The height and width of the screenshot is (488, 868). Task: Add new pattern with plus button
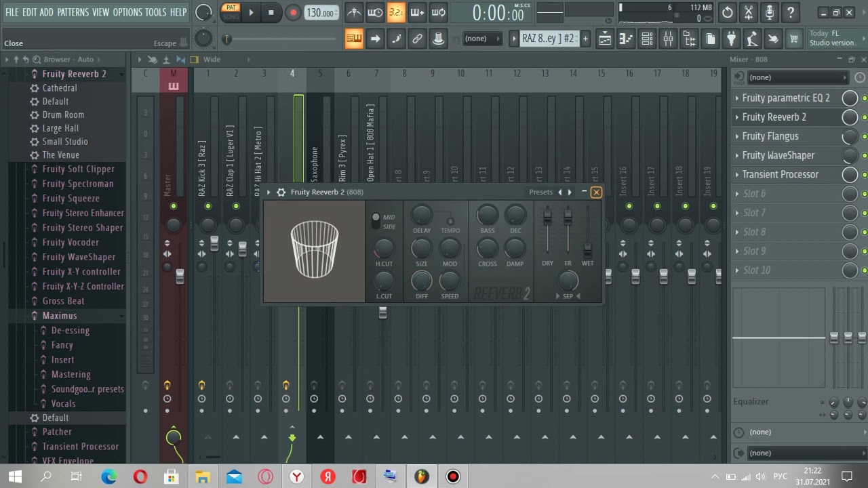coord(585,39)
